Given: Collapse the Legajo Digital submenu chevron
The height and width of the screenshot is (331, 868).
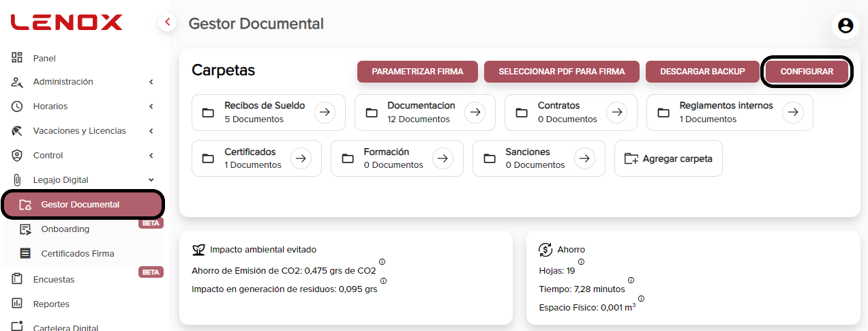Looking at the screenshot, I should click(151, 180).
